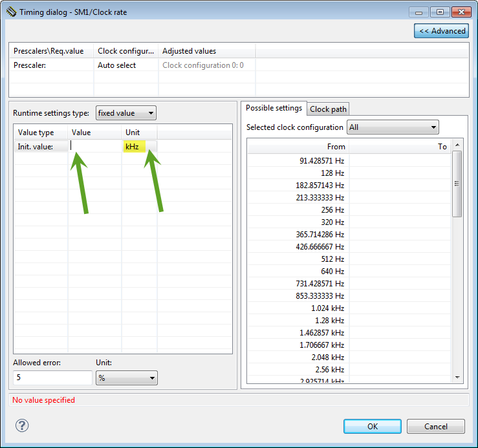The width and height of the screenshot is (478, 448).
Task: Select the Possible settings tab
Action: coord(274,108)
